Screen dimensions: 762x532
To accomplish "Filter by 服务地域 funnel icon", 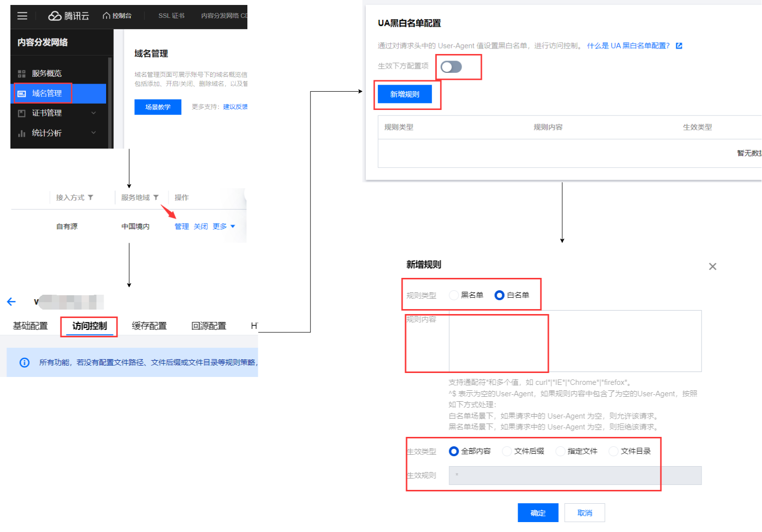I will tap(156, 197).
